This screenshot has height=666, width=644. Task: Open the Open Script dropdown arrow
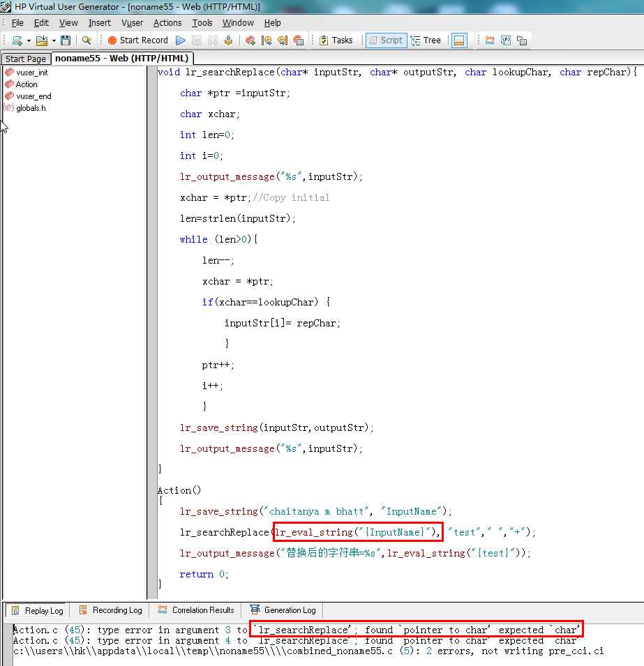54,40
